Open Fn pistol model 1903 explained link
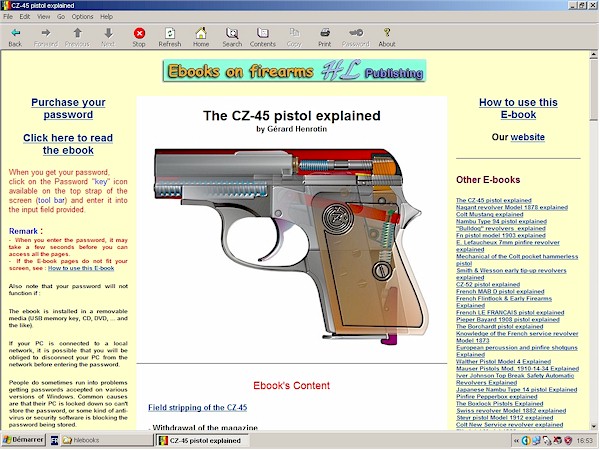This screenshot has height=450, width=600. click(x=501, y=235)
